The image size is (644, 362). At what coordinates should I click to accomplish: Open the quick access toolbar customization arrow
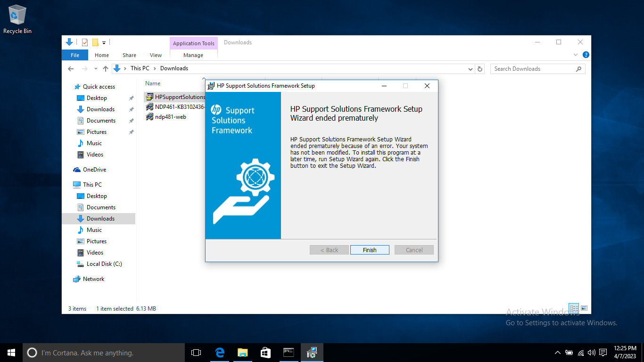point(105,42)
